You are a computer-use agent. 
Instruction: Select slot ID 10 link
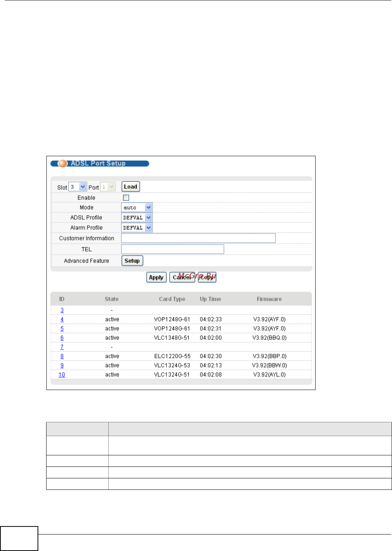coord(62,374)
